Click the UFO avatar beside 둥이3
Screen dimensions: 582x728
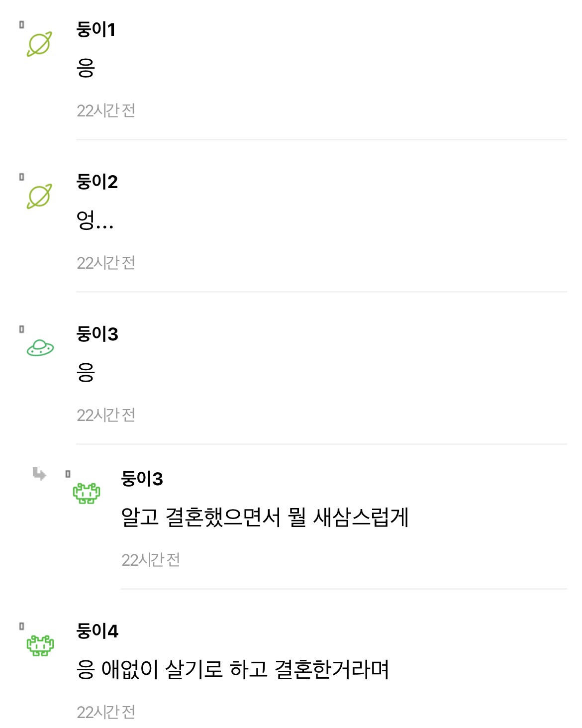click(x=40, y=348)
